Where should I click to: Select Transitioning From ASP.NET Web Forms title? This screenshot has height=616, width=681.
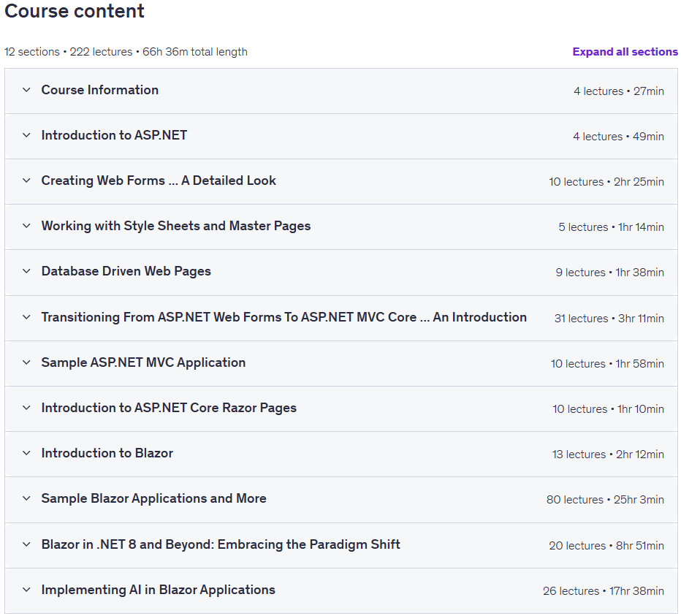(284, 317)
